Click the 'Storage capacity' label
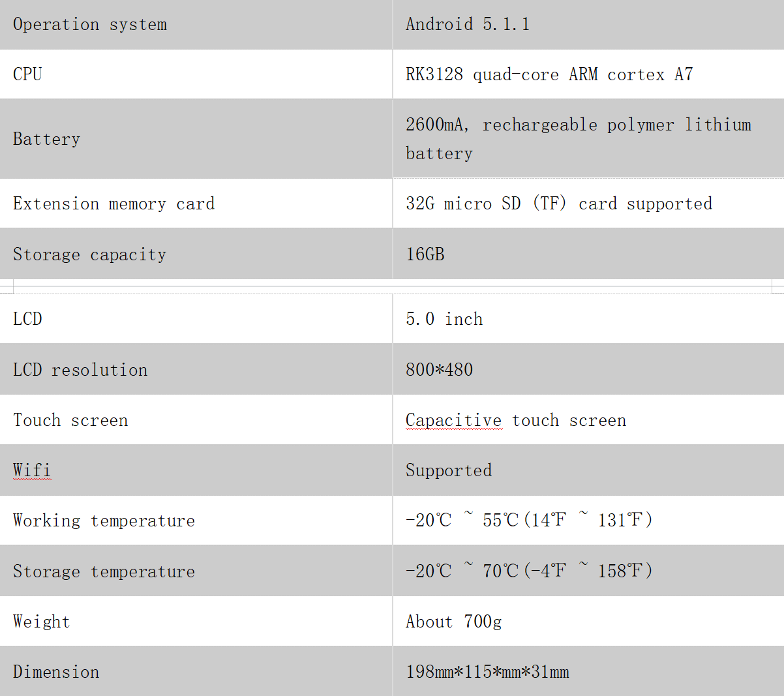This screenshot has width=784, height=696. [x=90, y=254]
